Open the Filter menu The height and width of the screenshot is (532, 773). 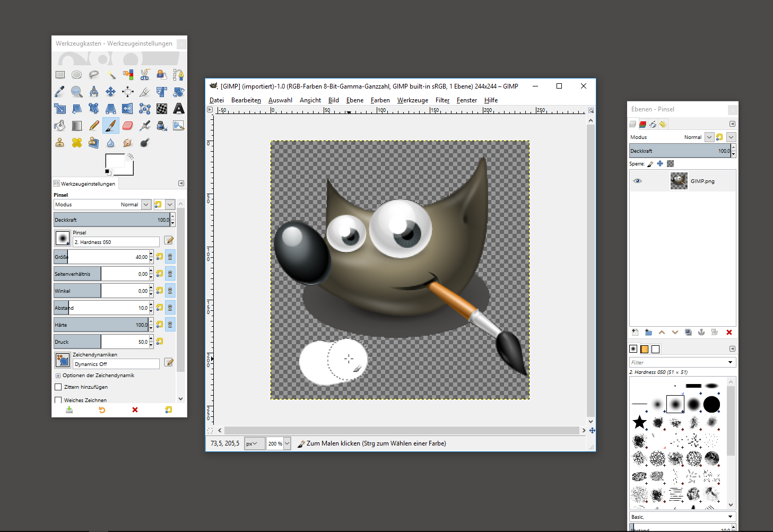442,100
